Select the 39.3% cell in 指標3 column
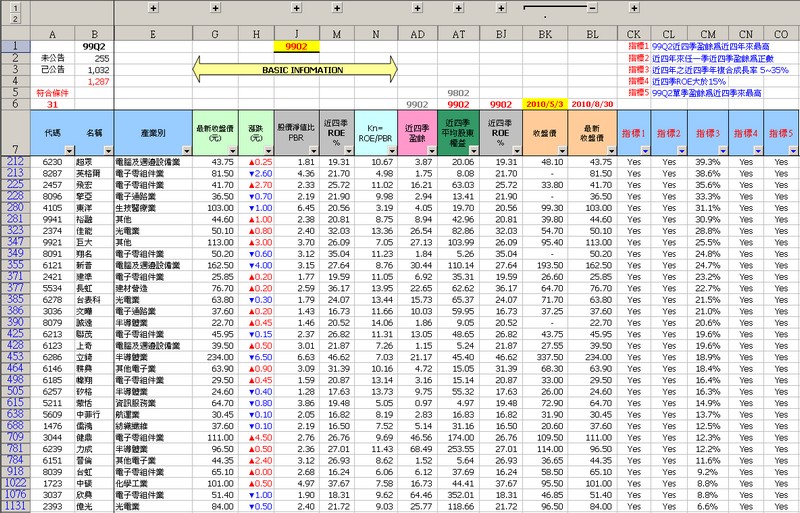The image size is (800, 513). tap(708, 162)
